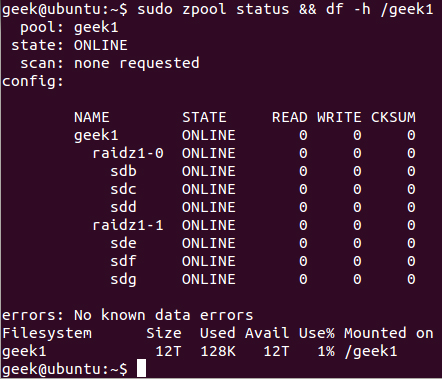The image size is (442, 379).
Task: Click the 'Avail' df header
Action: tap(267, 333)
